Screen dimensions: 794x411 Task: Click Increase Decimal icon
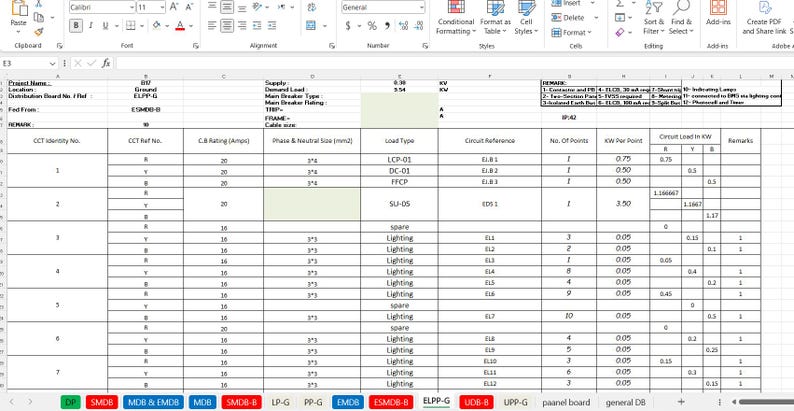point(404,25)
